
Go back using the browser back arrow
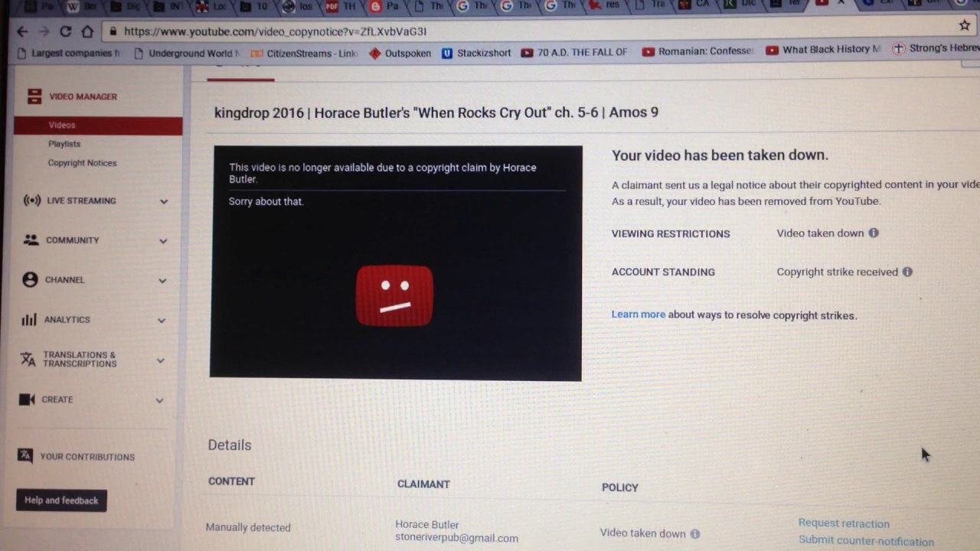coord(21,31)
